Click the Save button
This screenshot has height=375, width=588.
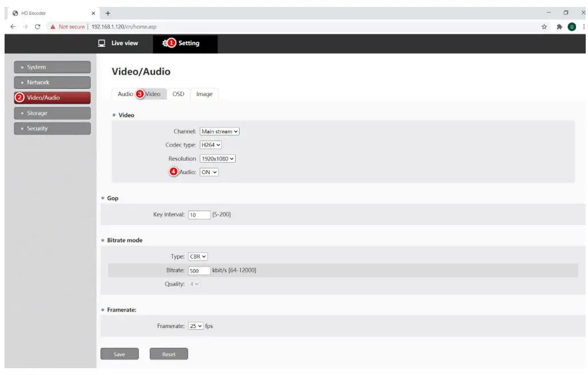[x=120, y=354]
